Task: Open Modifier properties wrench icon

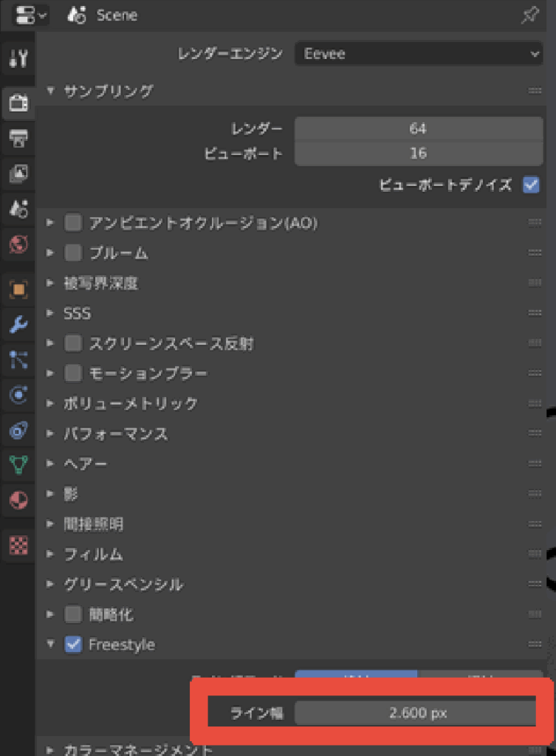Action: [x=18, y=324]
